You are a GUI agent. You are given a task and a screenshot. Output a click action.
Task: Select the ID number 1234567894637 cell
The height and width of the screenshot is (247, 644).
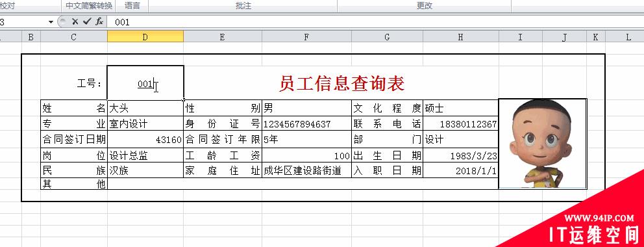click(307, 123)
